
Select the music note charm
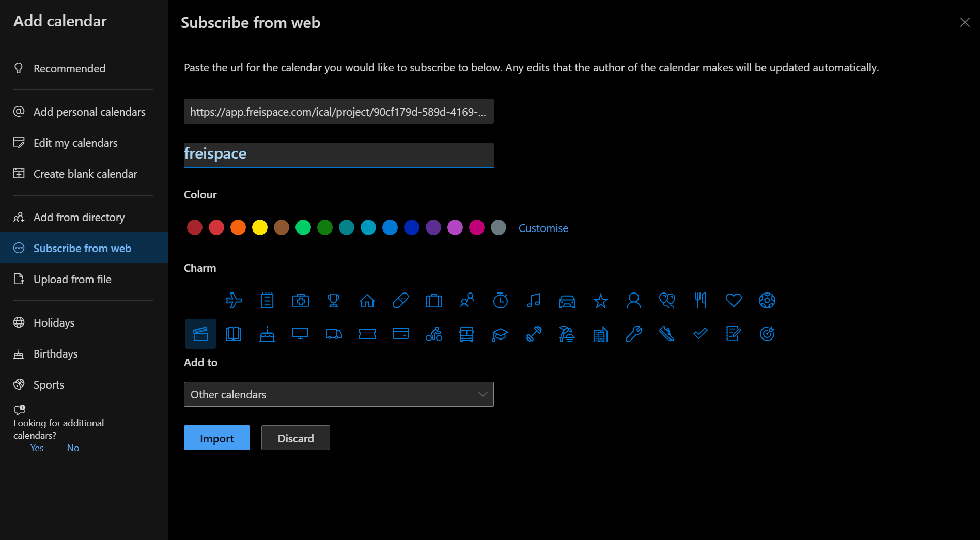[x=534, y=300]
